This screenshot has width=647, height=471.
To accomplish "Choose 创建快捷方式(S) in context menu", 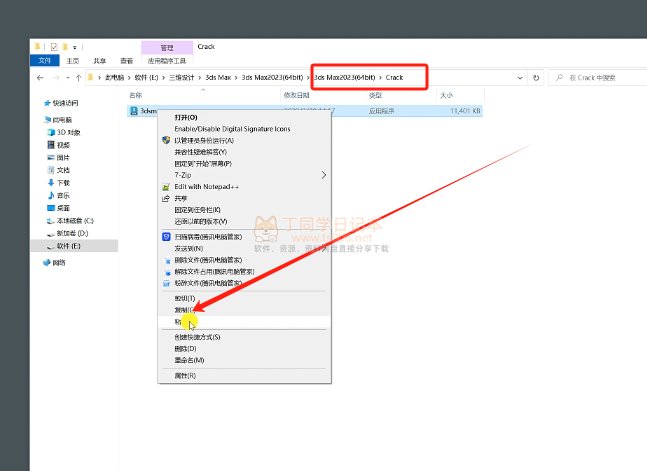I will tap(197, 337).
